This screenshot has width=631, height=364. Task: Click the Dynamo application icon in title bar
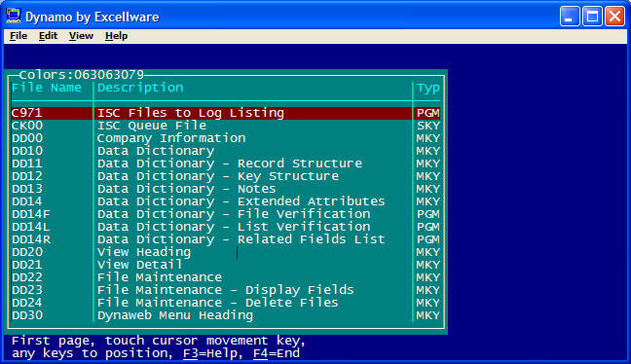point(14,17)
